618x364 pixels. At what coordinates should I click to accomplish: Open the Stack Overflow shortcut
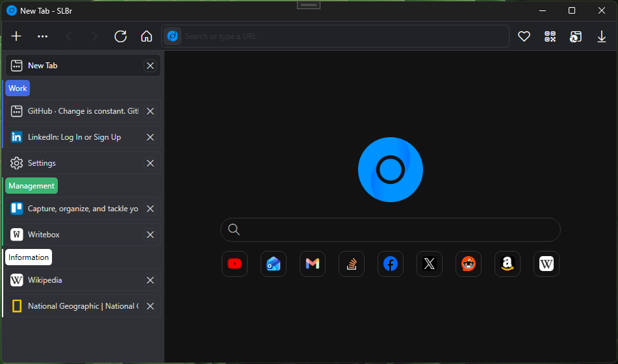click(x=352, y=264)
